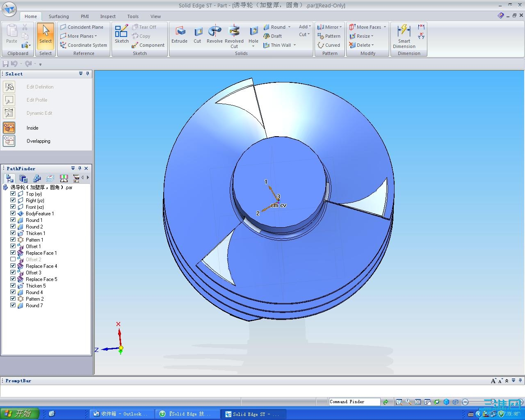Open the Tools ribbon tab
The height and width of the screenshot is (420, 525).
133,16
